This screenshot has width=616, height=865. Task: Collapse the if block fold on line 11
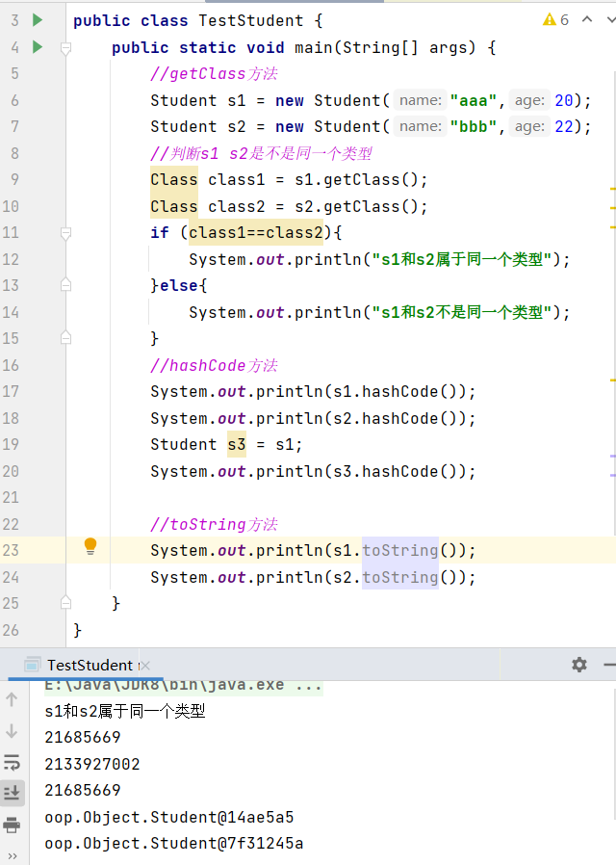tap(65, 233)
